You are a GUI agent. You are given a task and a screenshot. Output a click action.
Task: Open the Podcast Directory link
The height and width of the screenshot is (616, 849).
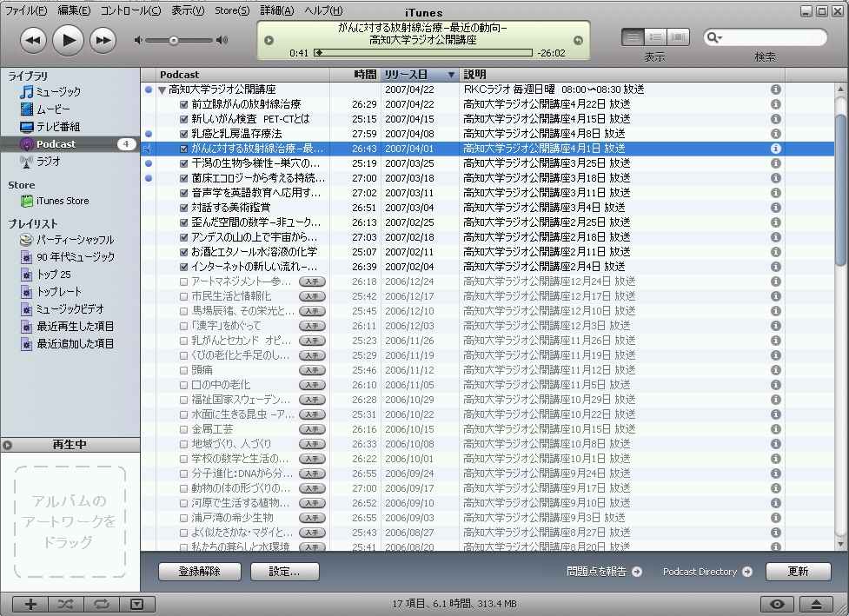pos(707,572)
